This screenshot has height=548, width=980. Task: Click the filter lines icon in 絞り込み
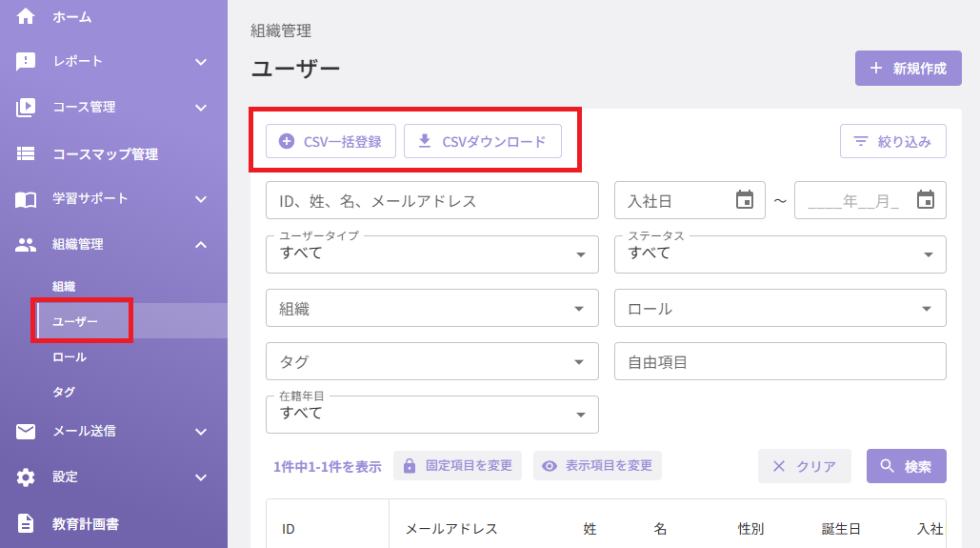tap(861, 141)
